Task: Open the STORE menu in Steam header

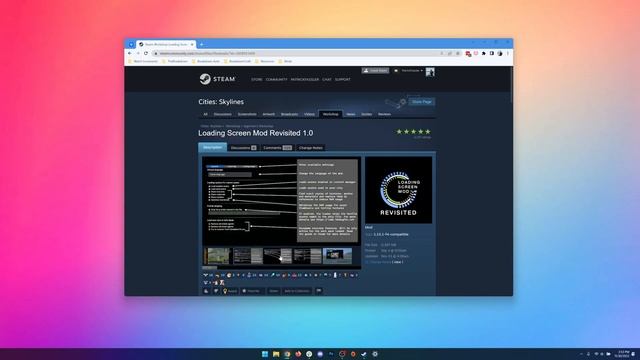Action: [x=257, y=80]
